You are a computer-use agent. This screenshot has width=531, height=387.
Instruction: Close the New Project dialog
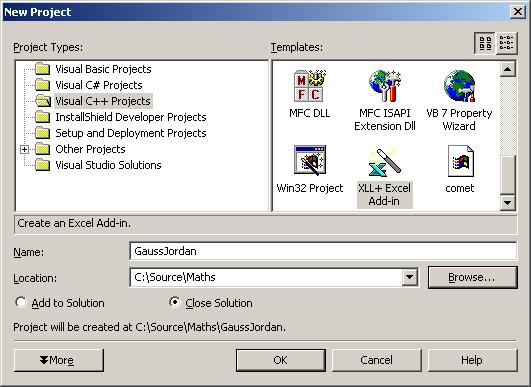pos(518,12)
